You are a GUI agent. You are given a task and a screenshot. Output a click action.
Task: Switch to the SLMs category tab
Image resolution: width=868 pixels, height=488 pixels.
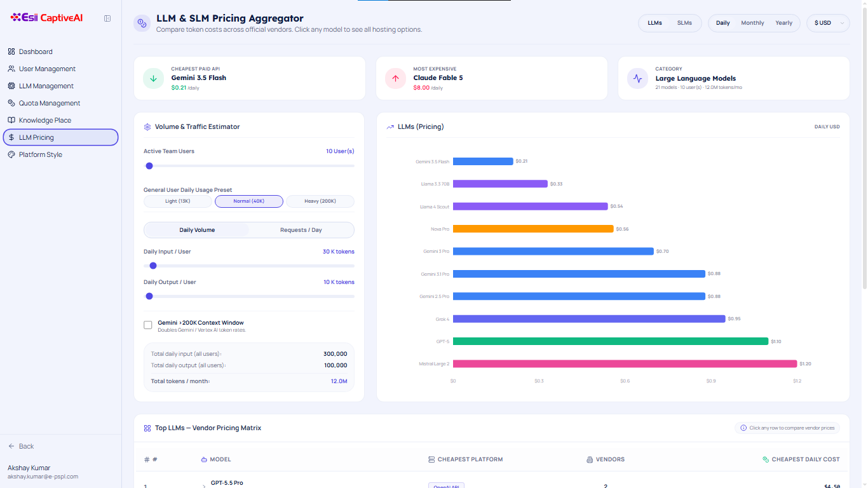pos(684,23)
